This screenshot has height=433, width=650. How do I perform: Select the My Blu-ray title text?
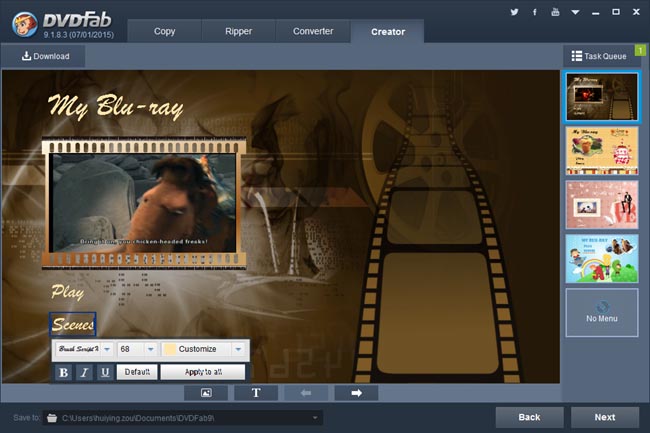tap(116, 106)
